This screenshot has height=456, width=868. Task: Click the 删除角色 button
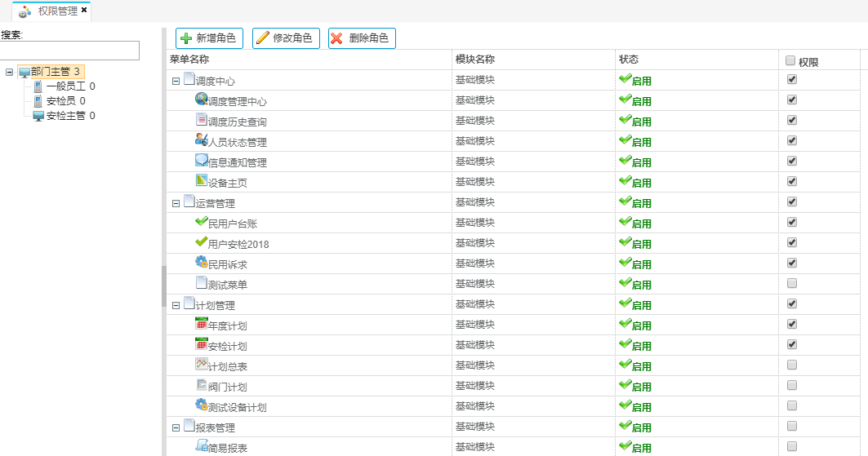(x=361, y=38)
